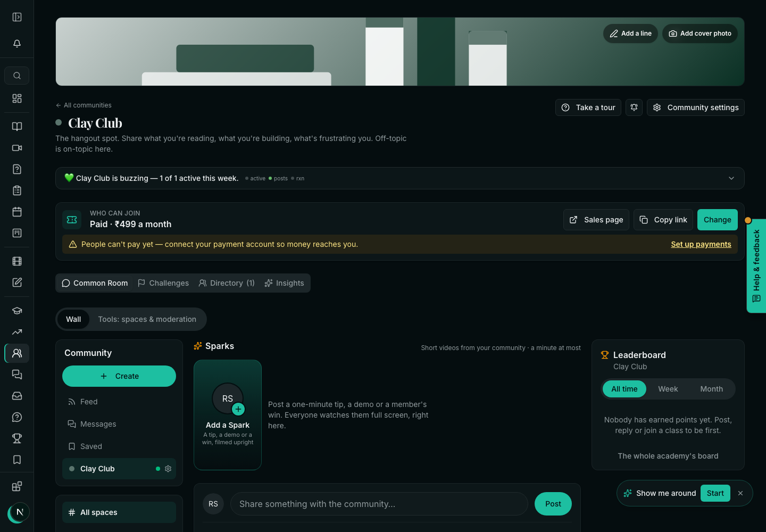The width and height of the screenshot is (766, 532).
Task: Open the Sales page
Action: pos(596,220)
